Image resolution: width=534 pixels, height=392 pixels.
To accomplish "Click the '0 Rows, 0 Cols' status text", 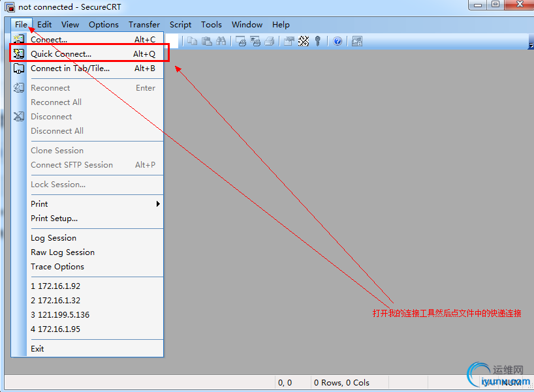I will [341, 383].
